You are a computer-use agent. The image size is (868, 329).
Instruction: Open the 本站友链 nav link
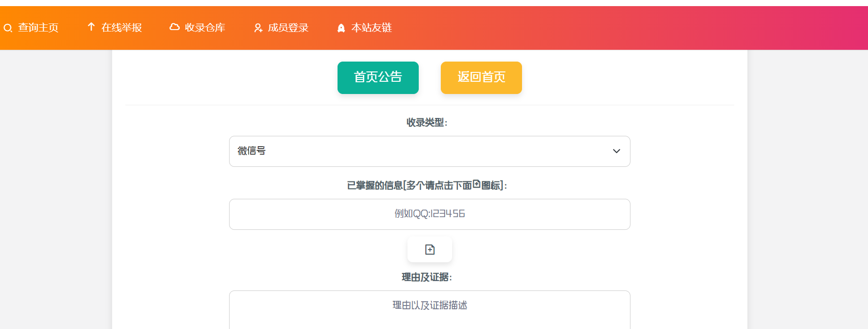pos(371,28)
